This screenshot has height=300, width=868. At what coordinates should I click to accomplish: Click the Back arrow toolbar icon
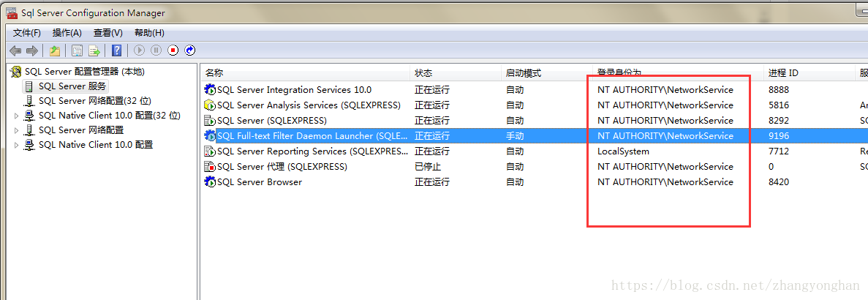coord(15,51)
